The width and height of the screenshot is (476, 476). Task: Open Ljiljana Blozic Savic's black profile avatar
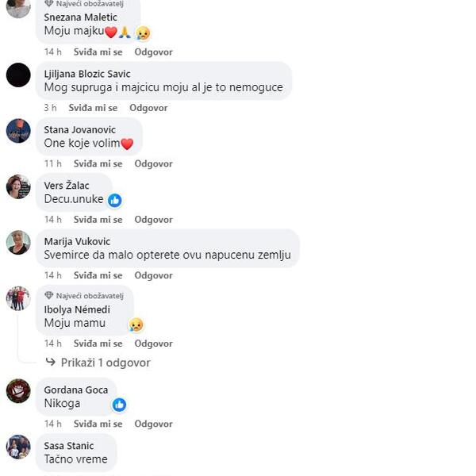18,75
